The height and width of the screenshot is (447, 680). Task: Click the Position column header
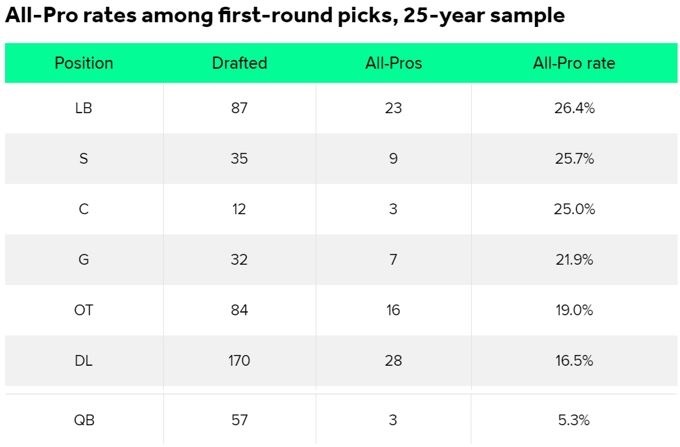84,63
